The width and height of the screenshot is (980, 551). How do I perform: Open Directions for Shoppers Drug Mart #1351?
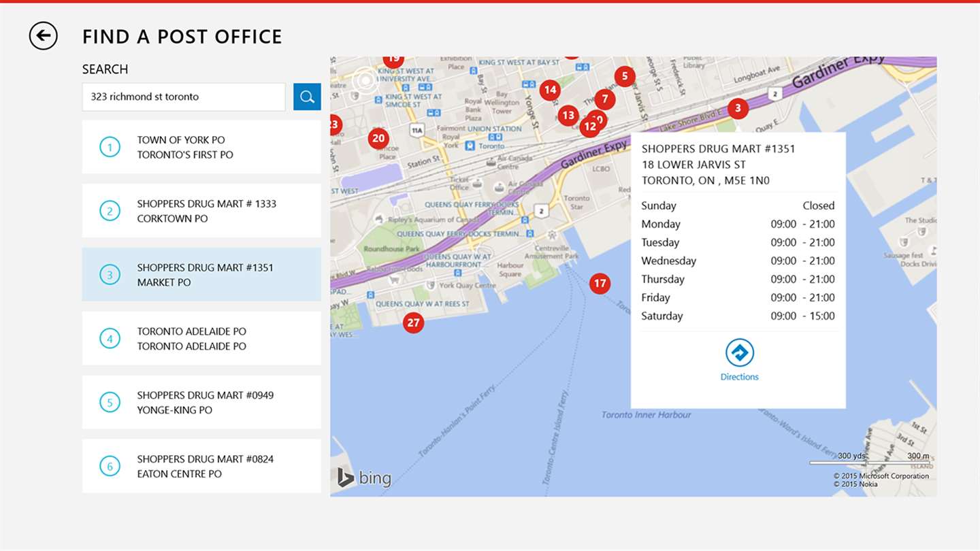click(x=739, y=353)
